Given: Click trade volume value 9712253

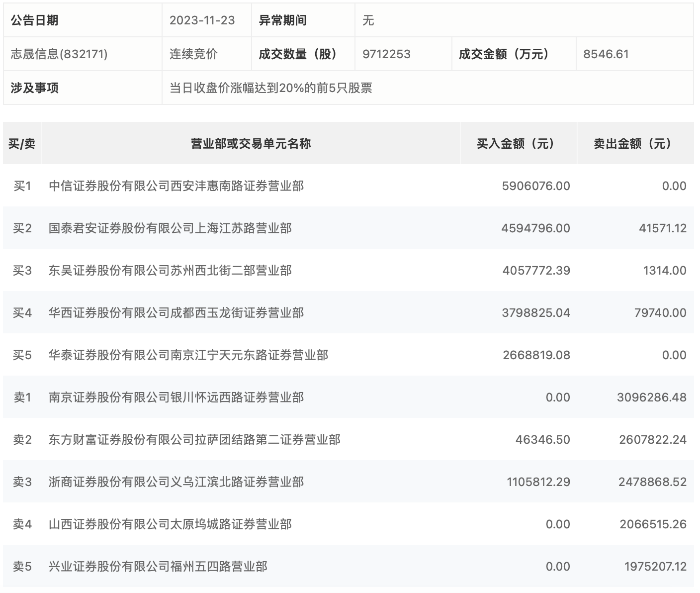Looking at the screenshot, I should coord(386,54).
